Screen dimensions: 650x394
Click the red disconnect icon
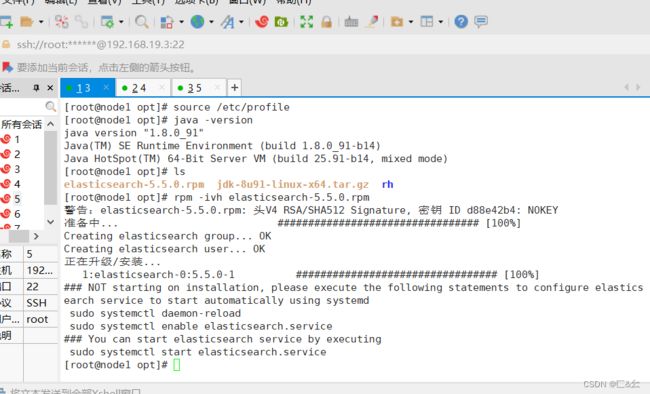point(62,22)
